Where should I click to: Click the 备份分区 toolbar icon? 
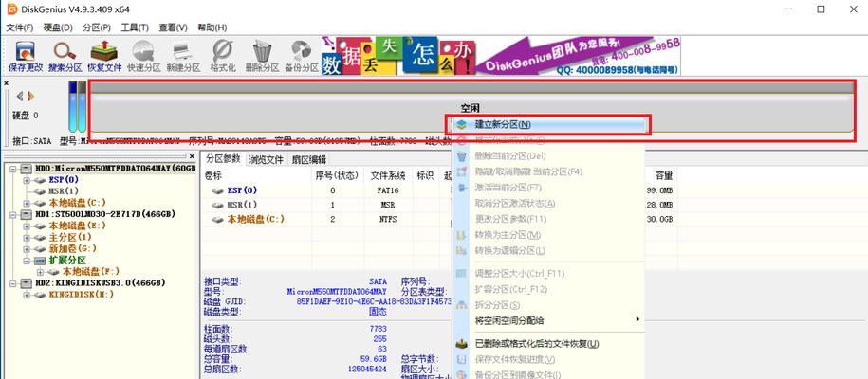click(x=301, y=51)
